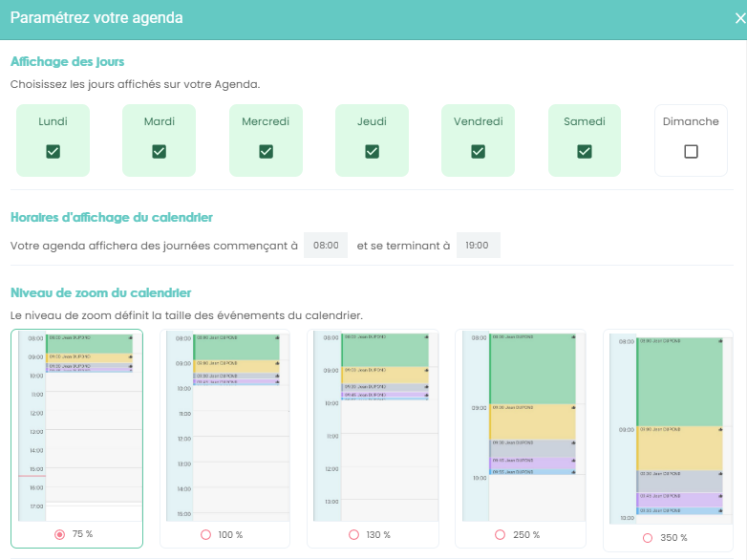Viewport: 747px width, 560px height.
Task: Pick the 350 % zoom radio option
Action: (x=649, y=537)
